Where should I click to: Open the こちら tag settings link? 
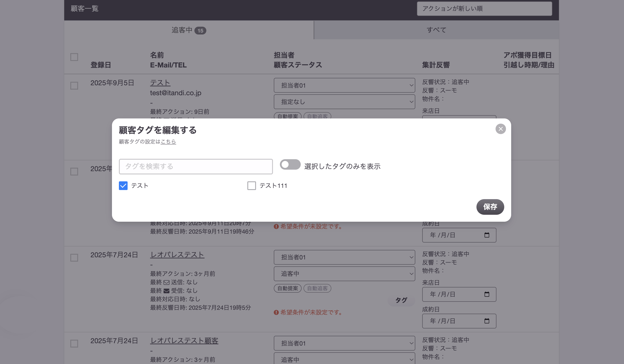tap(168, 142)
